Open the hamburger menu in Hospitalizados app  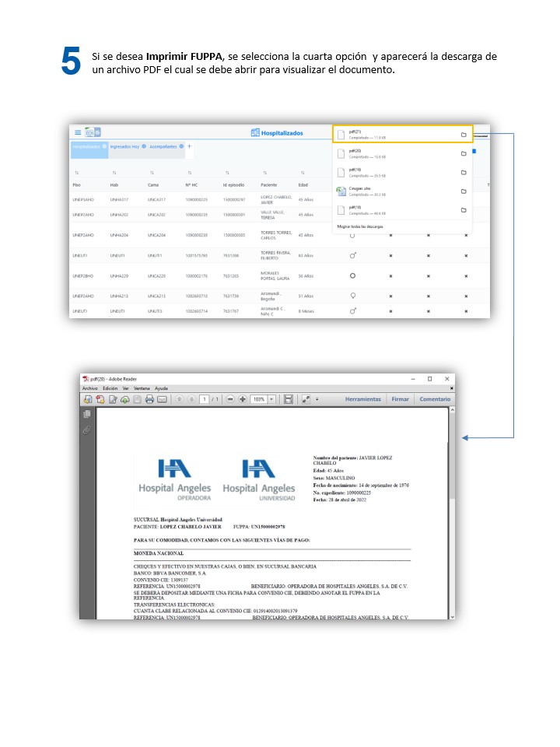click(77, 133)
